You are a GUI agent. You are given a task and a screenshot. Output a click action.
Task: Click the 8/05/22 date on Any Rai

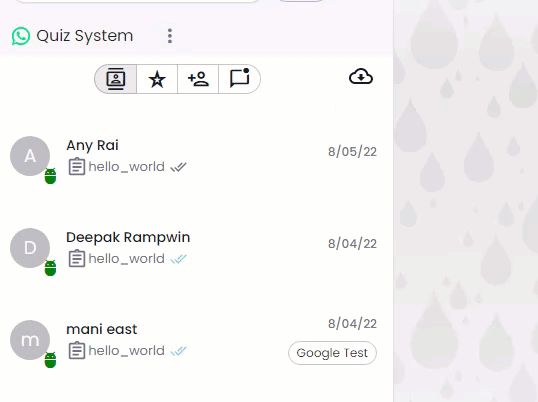(x=352, y=152)
